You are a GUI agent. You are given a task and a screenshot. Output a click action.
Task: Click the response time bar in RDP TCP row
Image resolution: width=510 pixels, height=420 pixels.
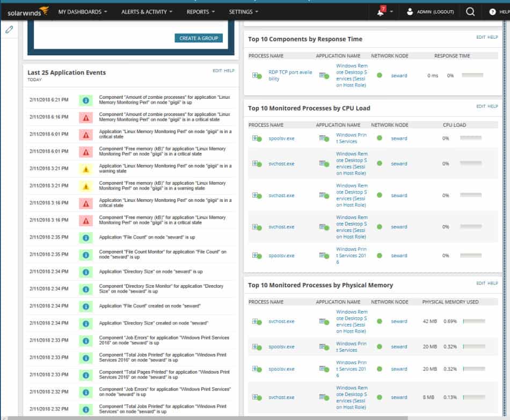pos(472,76)
